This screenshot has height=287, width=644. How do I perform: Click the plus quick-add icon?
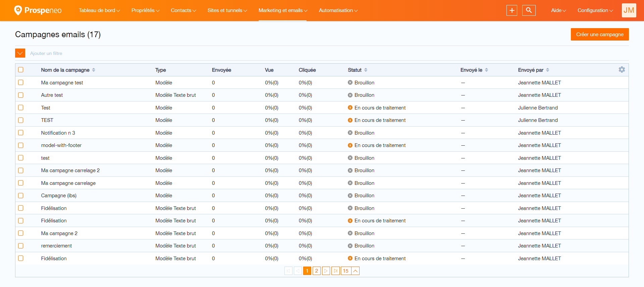coord(512,10)
